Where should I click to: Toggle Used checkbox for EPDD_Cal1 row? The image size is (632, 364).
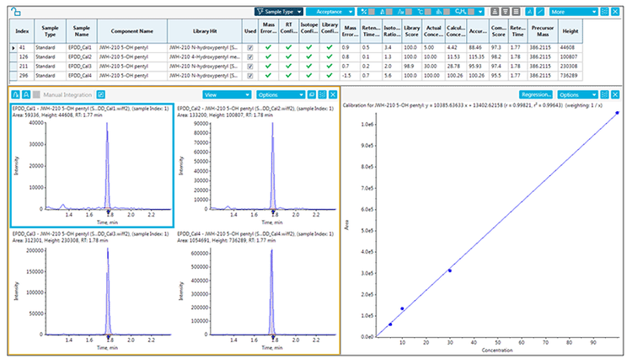(249, 49)
